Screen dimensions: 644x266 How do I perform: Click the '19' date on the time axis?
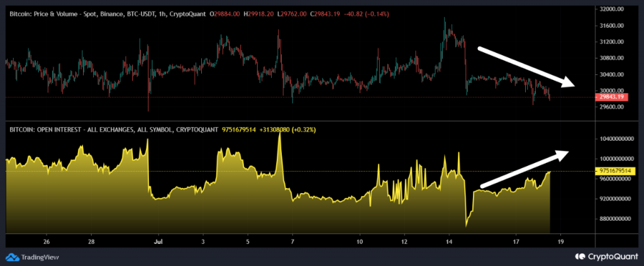coord(561,241)
